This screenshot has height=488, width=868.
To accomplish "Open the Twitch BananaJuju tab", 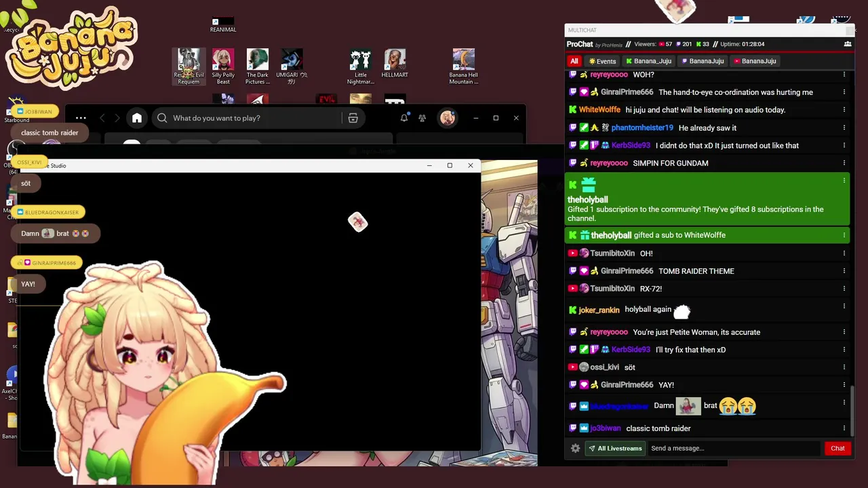I will click(x=703, y=61).
